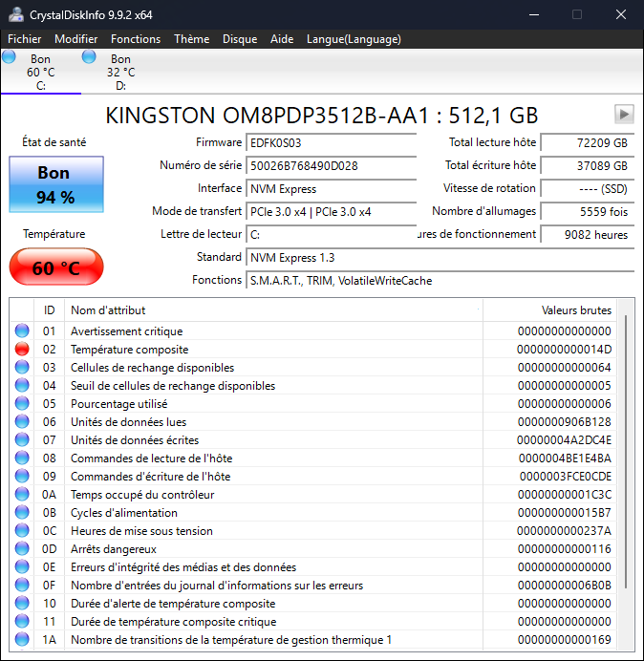Open the Thème menu
Viewport: 644px width, 661px height.
click(x=192, y=39)
